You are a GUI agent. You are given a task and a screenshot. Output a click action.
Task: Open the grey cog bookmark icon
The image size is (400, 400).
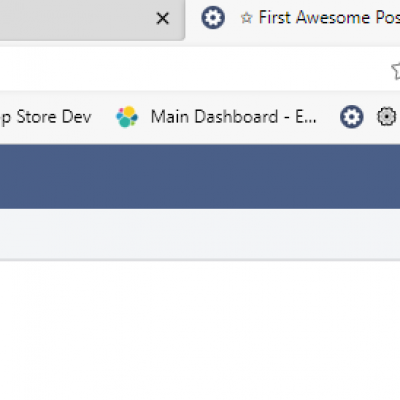[387, 117]
